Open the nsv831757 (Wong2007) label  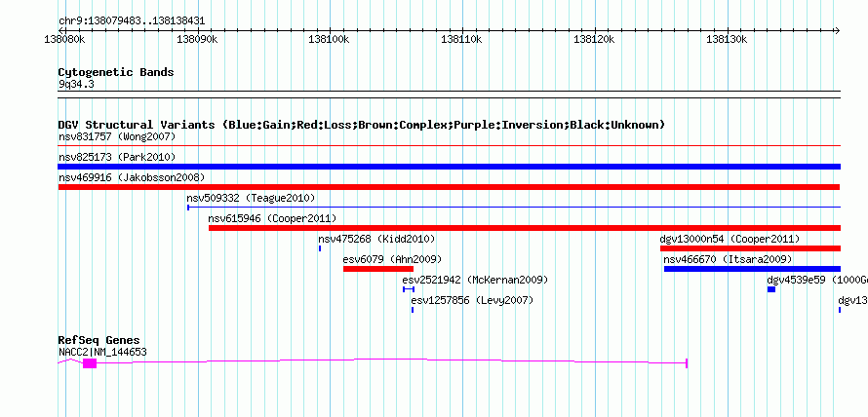pos(117,136)
